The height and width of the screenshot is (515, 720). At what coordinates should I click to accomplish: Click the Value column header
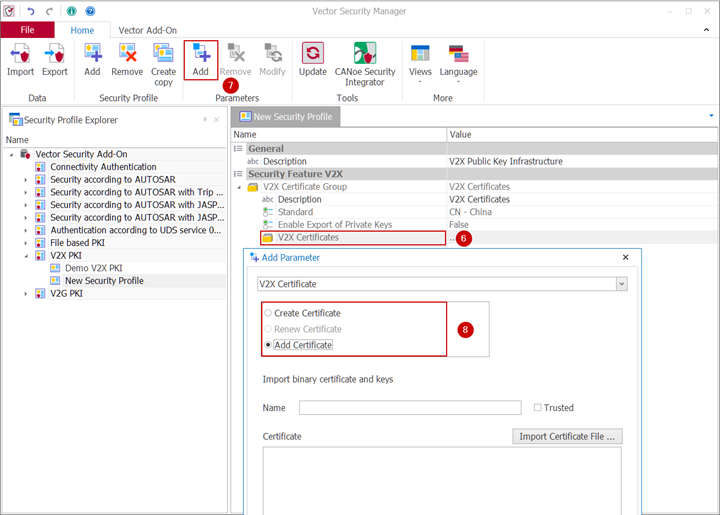pos(461,134)
